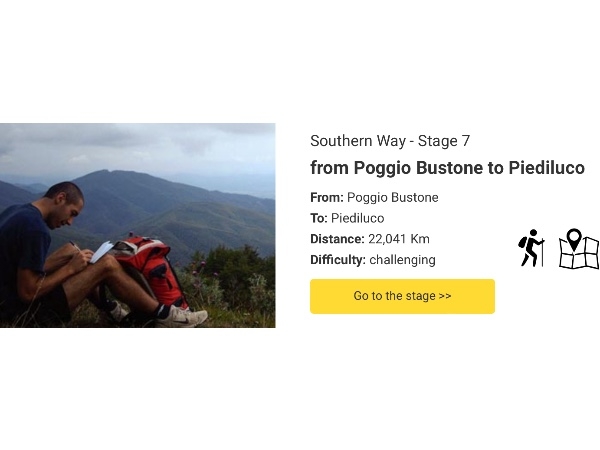Select the 22,041 Km distance value

coord(401,239)
